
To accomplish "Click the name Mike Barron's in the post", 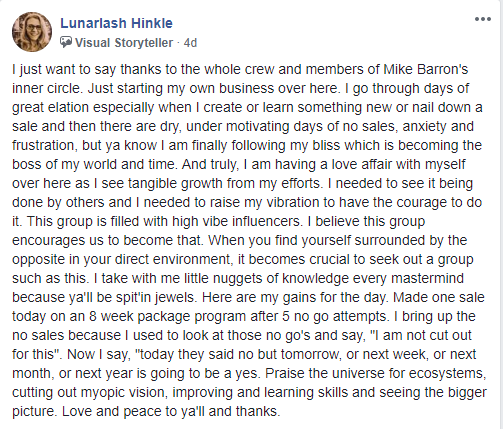I will coord(426,69).
